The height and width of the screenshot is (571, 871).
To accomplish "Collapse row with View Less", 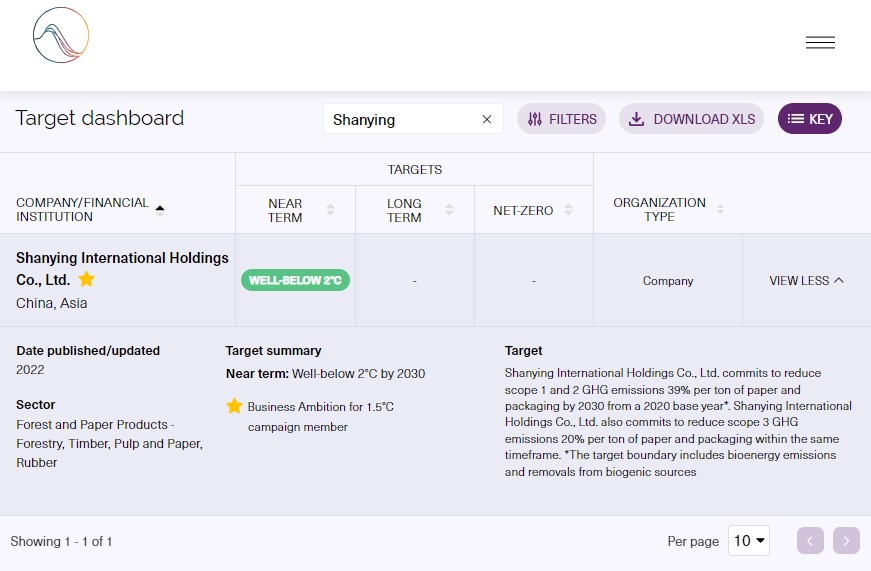I will coord(806,281).
